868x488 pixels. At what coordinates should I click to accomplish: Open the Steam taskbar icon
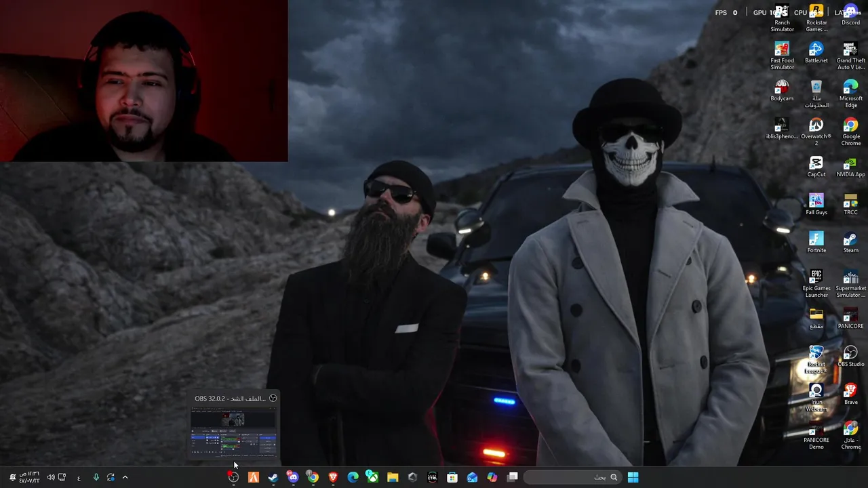(273, 477)
